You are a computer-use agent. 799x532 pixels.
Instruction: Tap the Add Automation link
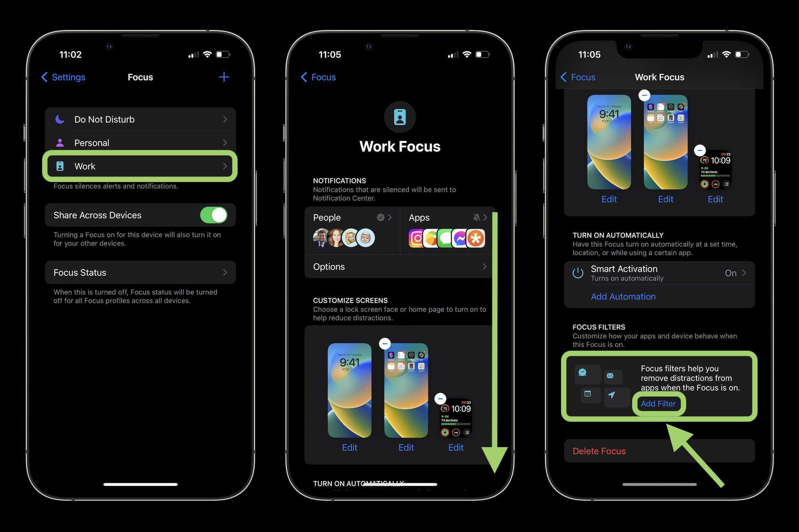click(623, 296)
